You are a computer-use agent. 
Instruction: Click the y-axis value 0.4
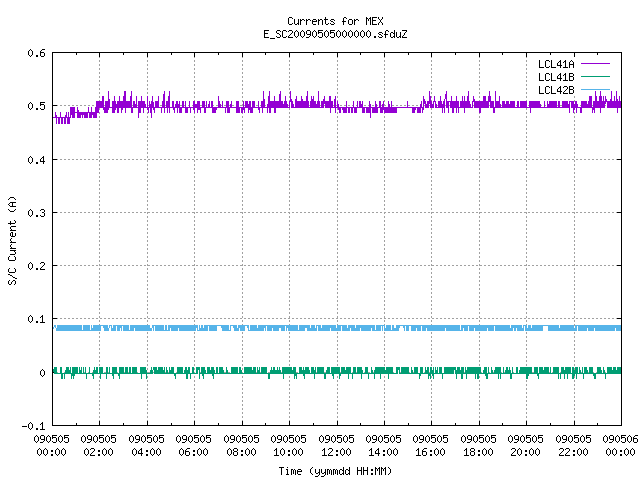coord(37,160)
